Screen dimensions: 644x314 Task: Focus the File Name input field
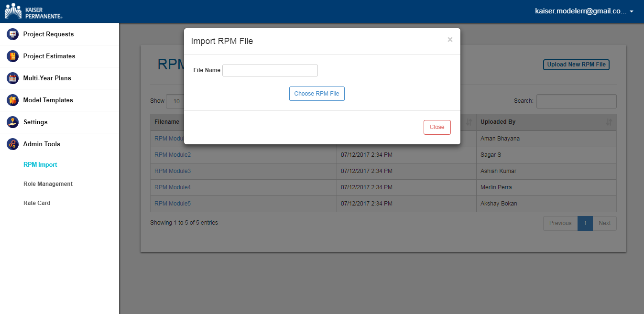pyautogui.click(x=270, y=71)
